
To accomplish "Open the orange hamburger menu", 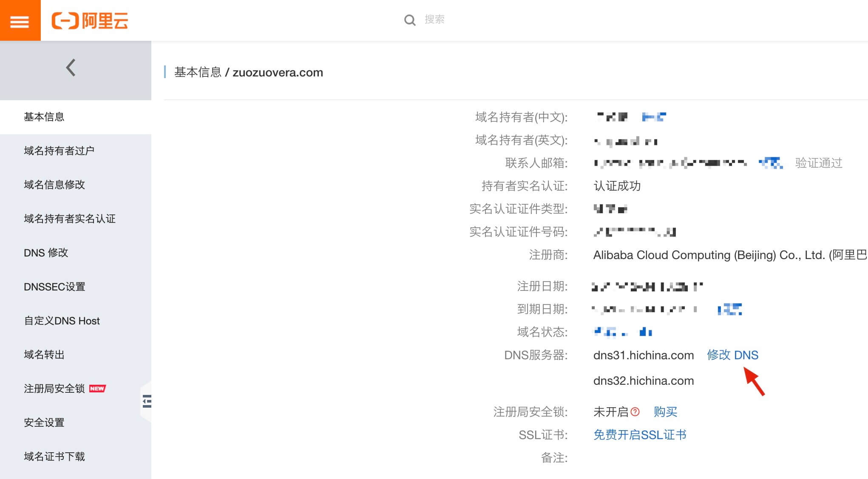I will point(20,20).
